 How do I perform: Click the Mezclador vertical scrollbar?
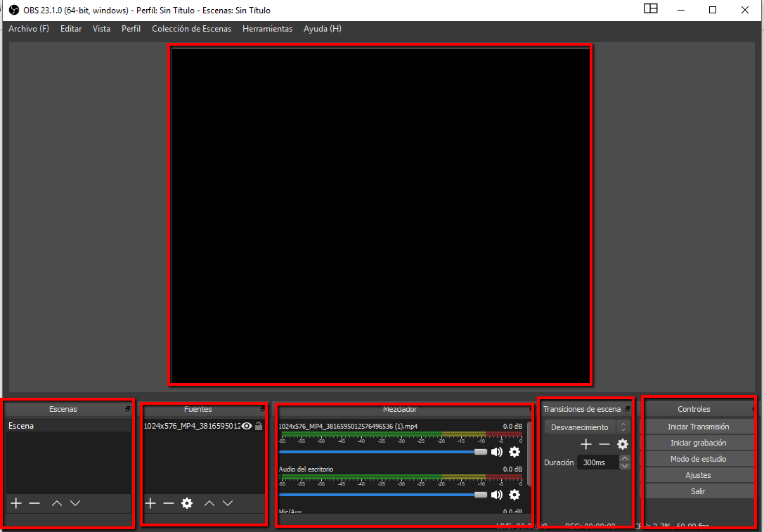530,454
